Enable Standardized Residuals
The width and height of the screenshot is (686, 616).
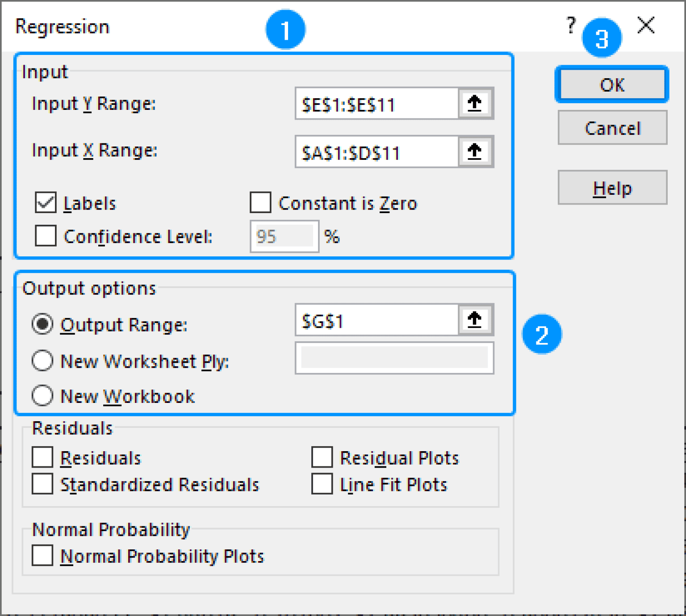pyautogui.click(x=42, y=484)
